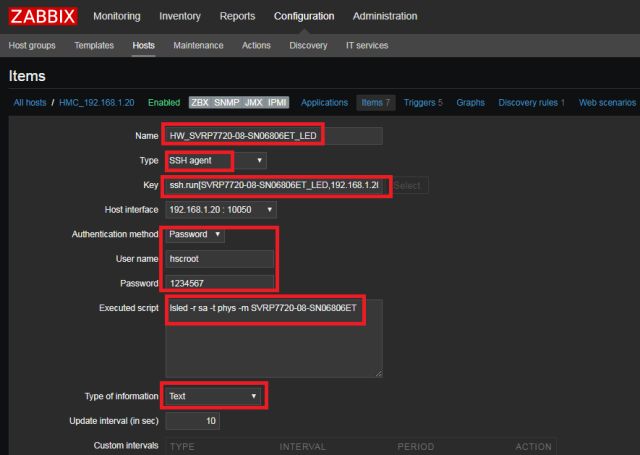Go to Templates submenu
The height and width of the screenshot is (455, 640).
click(x=94, y=45)
